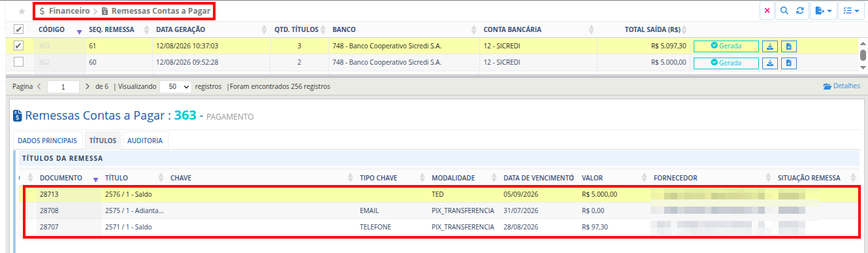Click the vertical scrollbar of remessas grid
The height and width of the screenshot is (253, 868).
coord(863,56)
